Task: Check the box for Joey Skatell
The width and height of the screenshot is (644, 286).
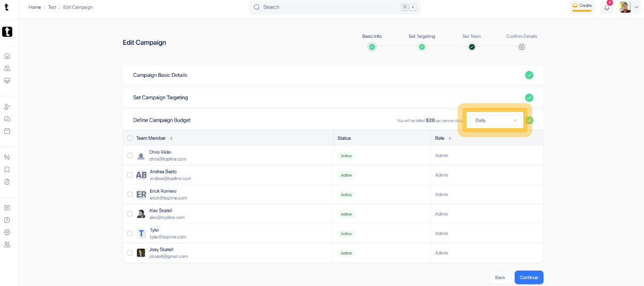Action: pyautogui.click(x=130, y=253)
